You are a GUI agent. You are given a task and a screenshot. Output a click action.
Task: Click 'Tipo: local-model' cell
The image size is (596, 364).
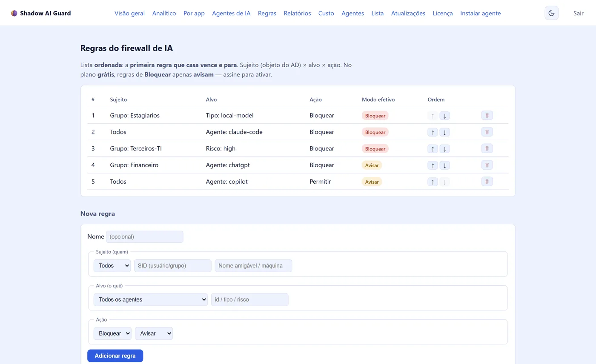(x=230, y=115)
